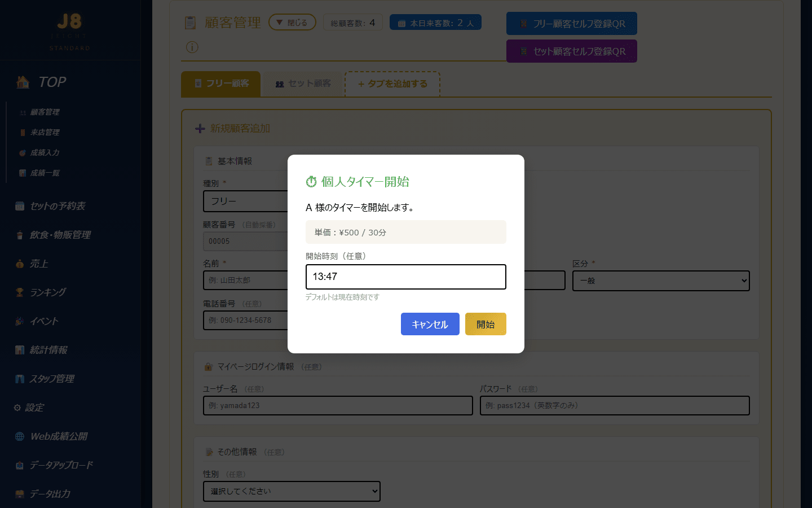Open セット顧客セルフ登録QR
The height and width of the screenshot is (508, 812).
point(572,51)
